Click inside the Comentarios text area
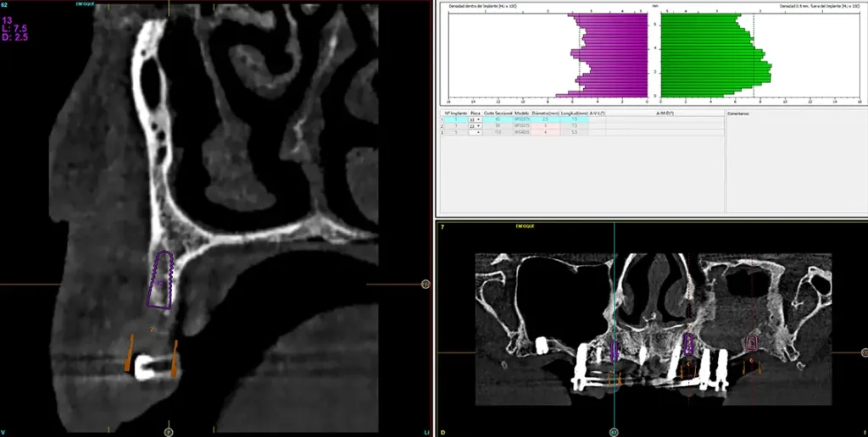Viewport: 868px width, 437px height. click(795, 165)
